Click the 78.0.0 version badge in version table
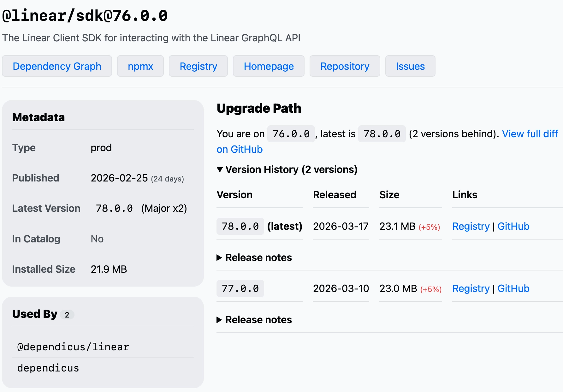This screenshot has height=392, width=563. (240, 226)
